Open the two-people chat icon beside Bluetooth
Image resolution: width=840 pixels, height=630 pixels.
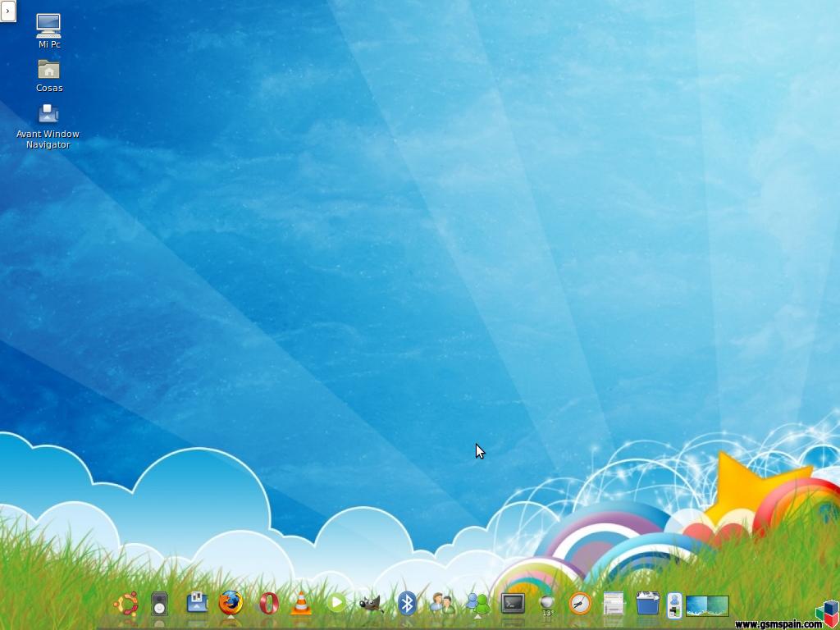click(x=442, y=603)
